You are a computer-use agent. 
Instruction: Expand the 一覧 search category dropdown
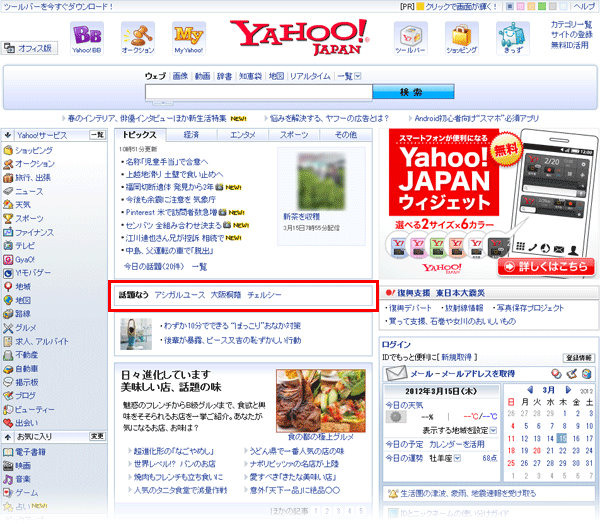(357, 76)
